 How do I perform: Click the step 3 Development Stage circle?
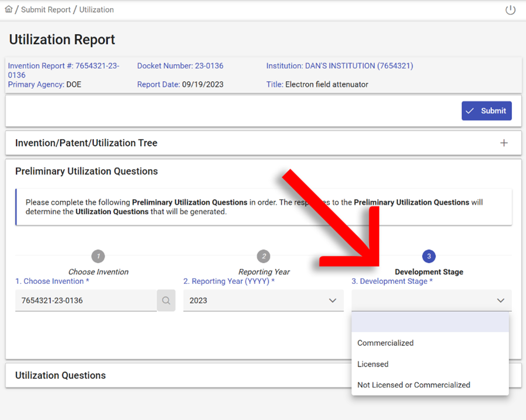tap(429, 256)
